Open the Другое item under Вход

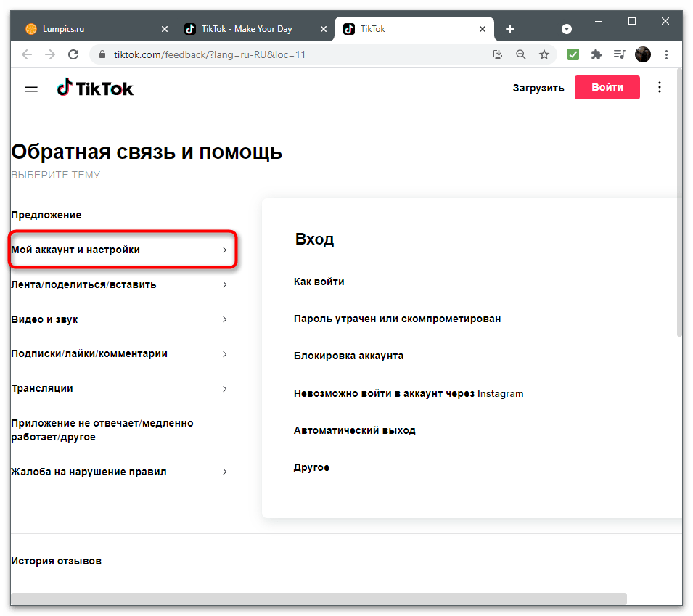[311, 467]
